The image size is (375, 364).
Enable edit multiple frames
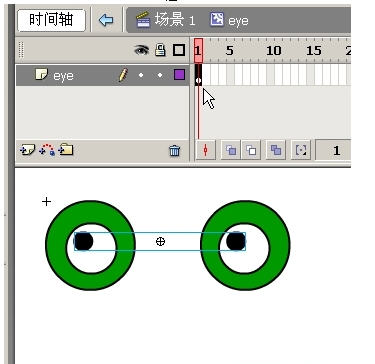tap(276, 150)
